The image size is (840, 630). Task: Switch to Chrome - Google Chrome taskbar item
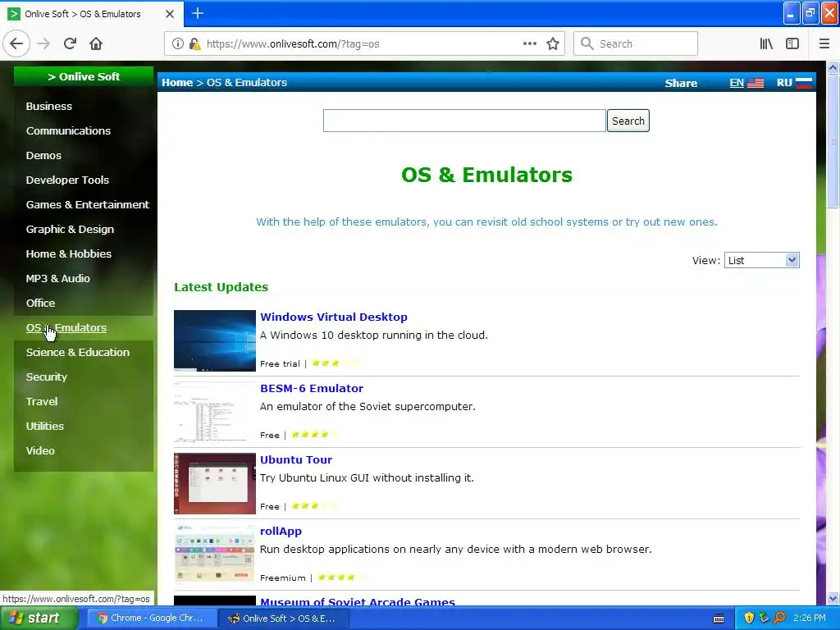(x=152, y=619)
